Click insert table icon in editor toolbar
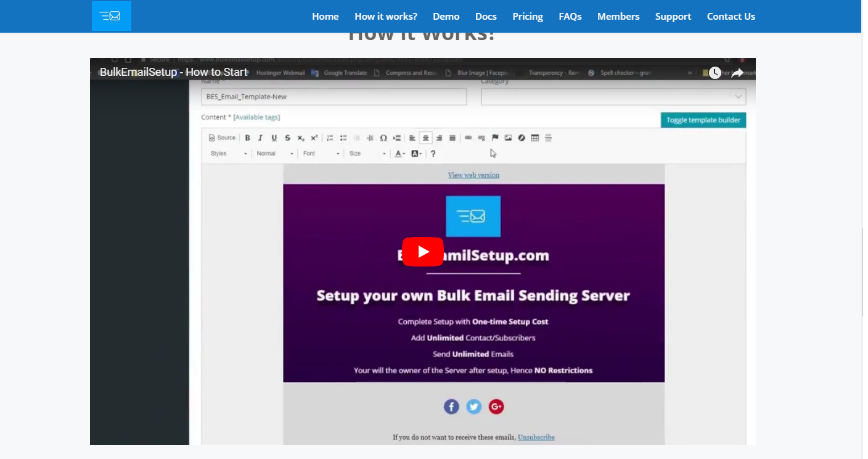This screenshot has width=868, height=459. pos(535,138)
